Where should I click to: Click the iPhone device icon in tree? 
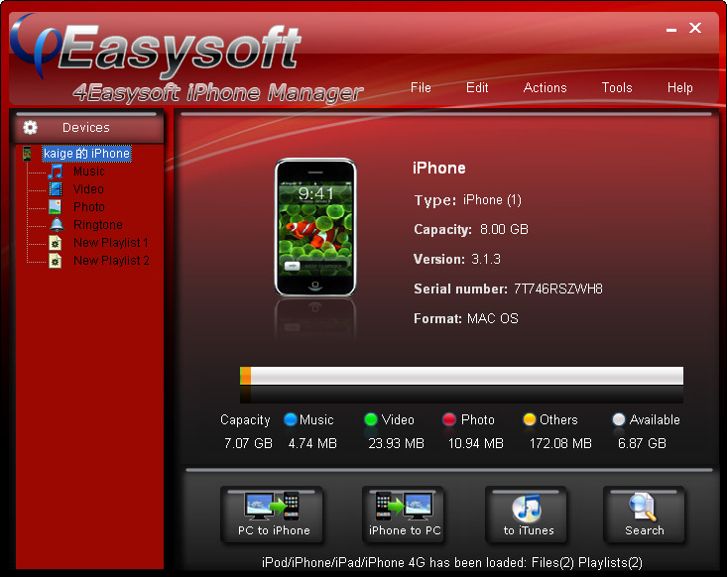tap(28, 154)
